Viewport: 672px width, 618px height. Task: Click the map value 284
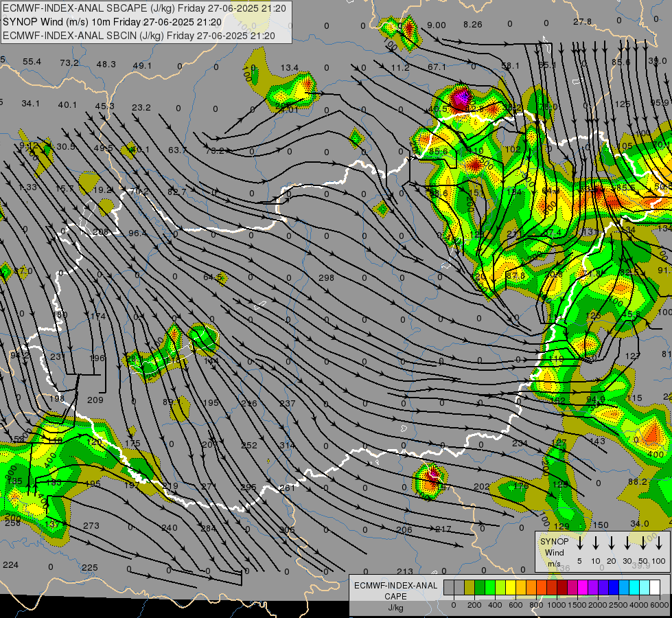tap(209, 528)
